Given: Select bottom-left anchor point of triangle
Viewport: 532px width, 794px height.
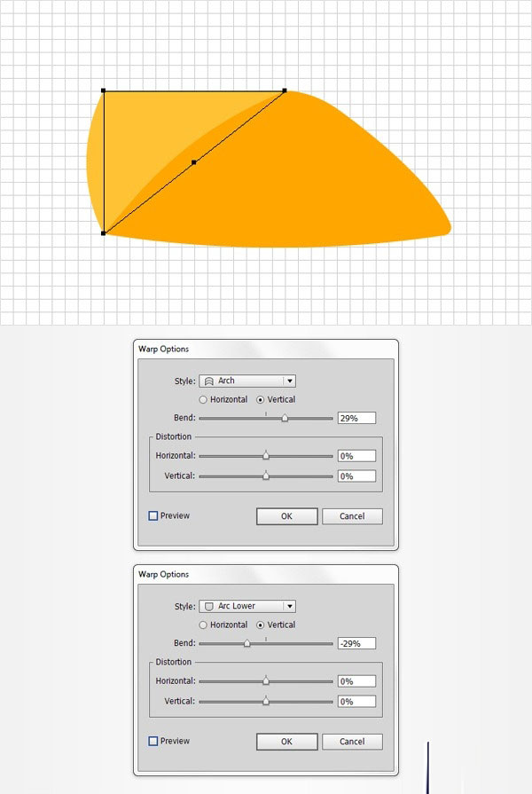Looking at the screenshot, I should point(104,233).
